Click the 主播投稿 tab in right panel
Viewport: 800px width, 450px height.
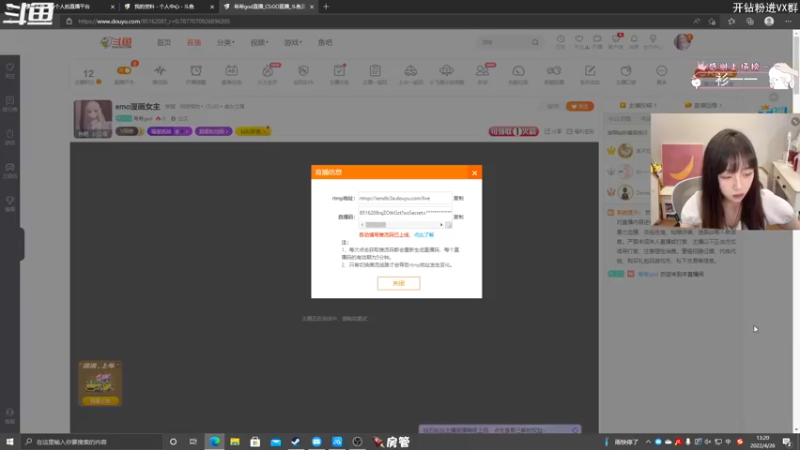[638, 105]
